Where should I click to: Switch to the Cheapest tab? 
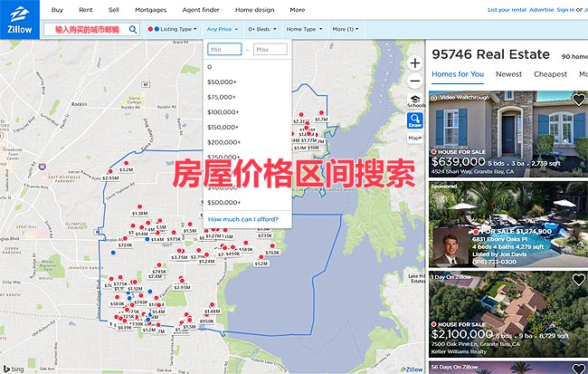[550, 74]
